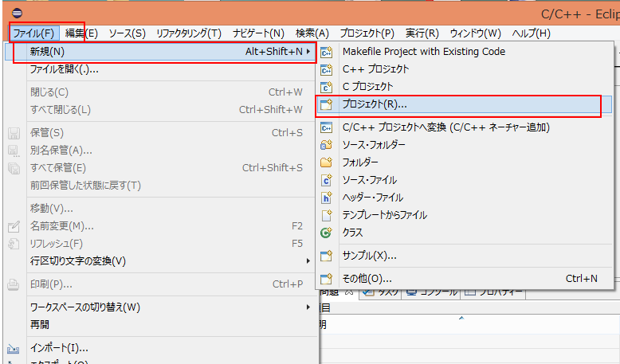Choose 保管(S) text entry
The width and height of the screenshot is (620, 364).
(x=47, y=133)
